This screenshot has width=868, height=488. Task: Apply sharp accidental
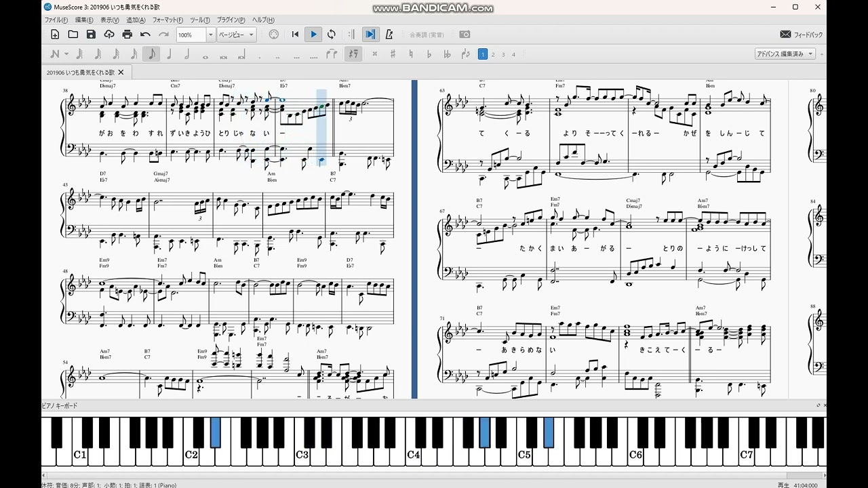(x=393, y=54)
